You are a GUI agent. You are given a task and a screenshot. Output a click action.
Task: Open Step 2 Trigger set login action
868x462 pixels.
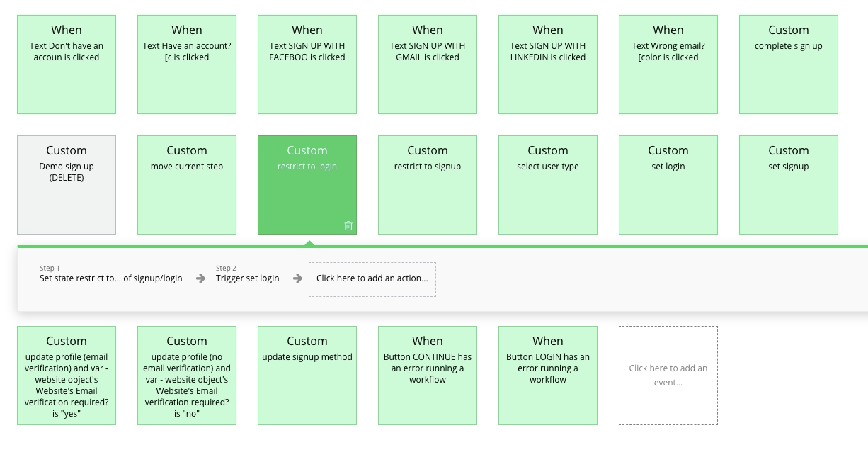click(x=248, y=278)
